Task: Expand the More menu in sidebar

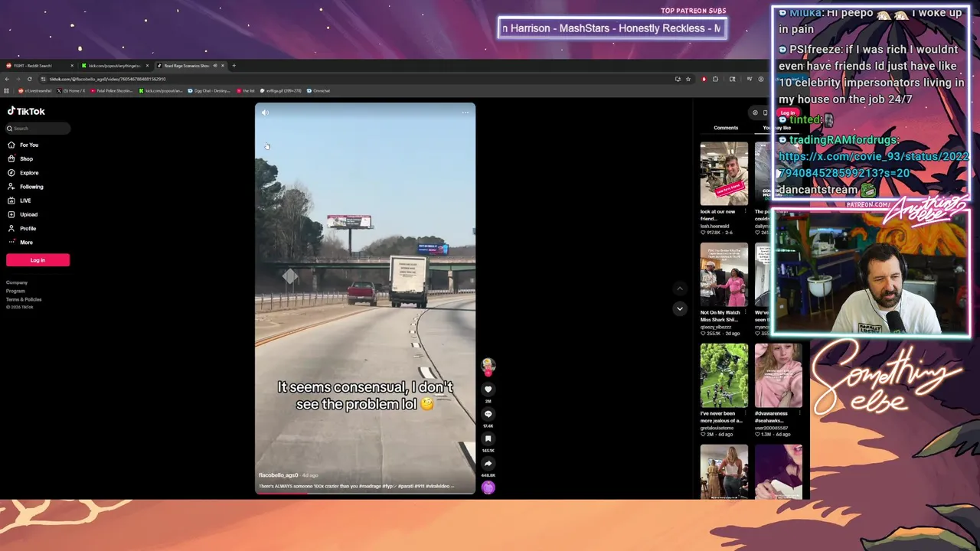Action: click(x=21, y=242)
